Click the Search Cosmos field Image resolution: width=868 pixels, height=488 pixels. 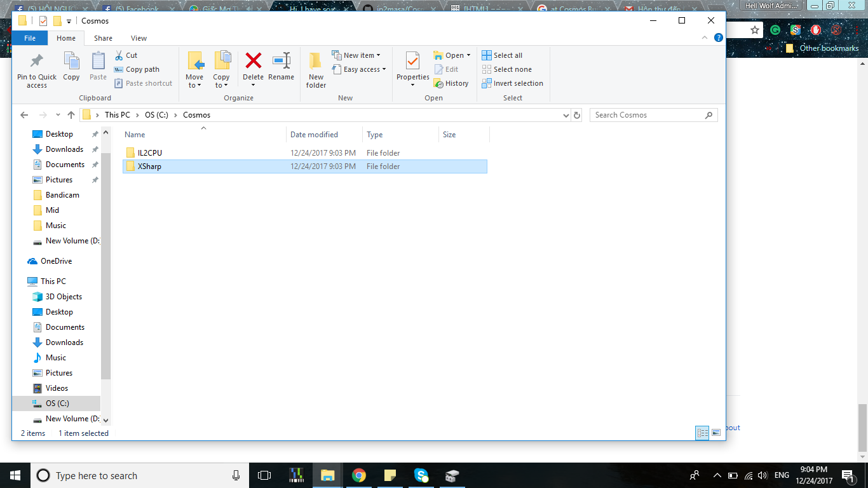point(653,115)
